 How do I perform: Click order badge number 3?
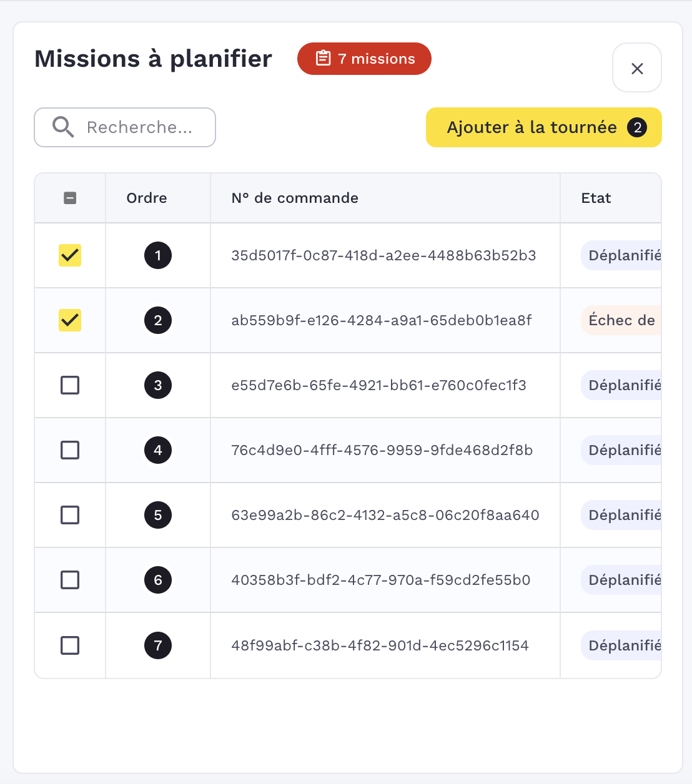(x=158, y=385)
